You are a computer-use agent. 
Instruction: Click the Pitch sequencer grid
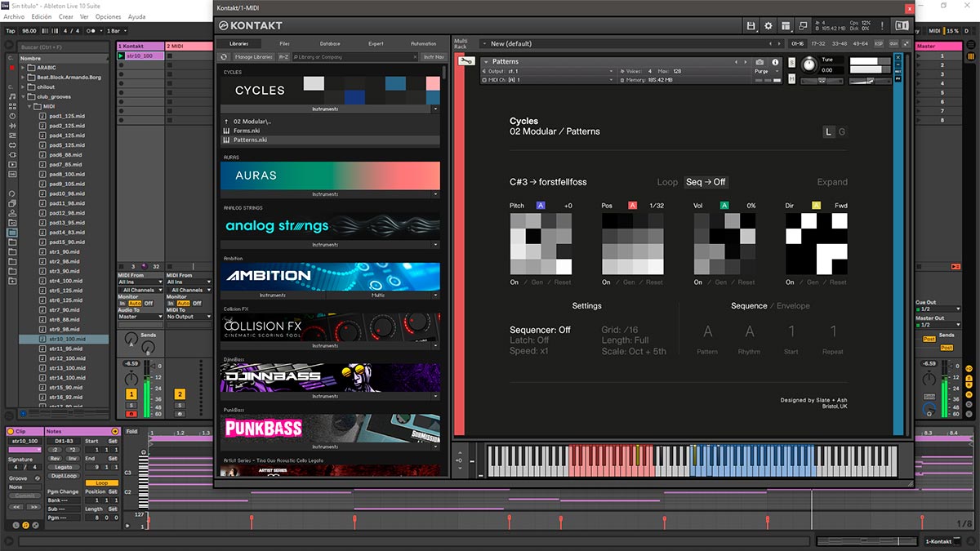point(541,244)
